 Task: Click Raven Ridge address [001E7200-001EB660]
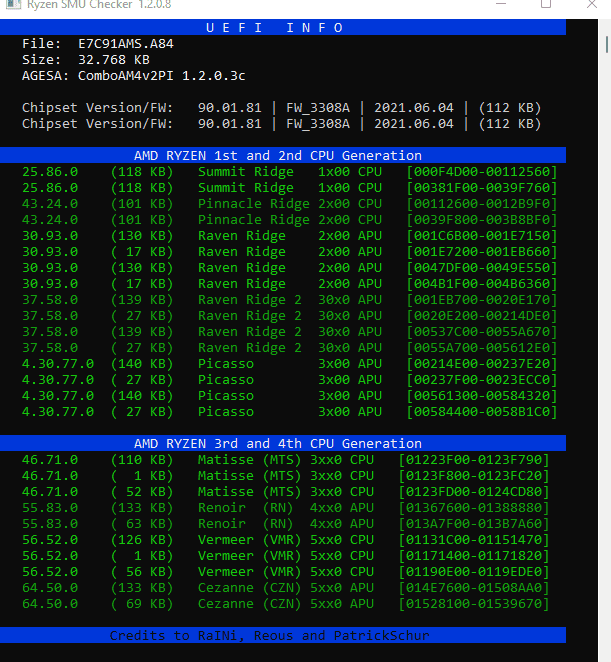tap(482, 252)
